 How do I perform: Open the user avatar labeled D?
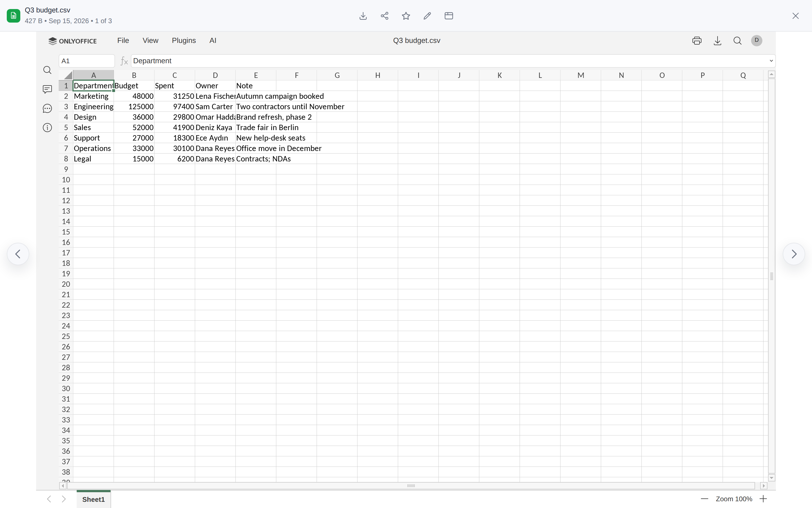(x=757, y=40)
